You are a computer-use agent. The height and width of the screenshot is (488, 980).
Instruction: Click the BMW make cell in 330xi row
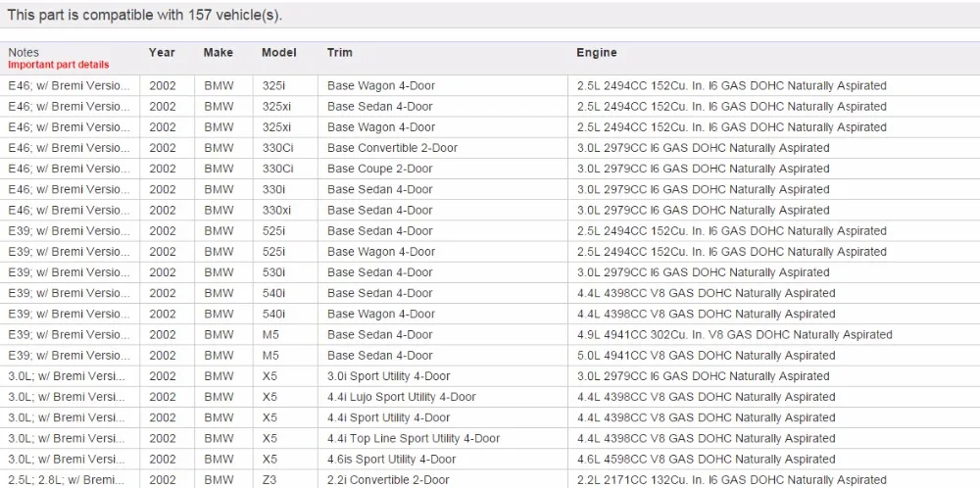pos(219,210)
